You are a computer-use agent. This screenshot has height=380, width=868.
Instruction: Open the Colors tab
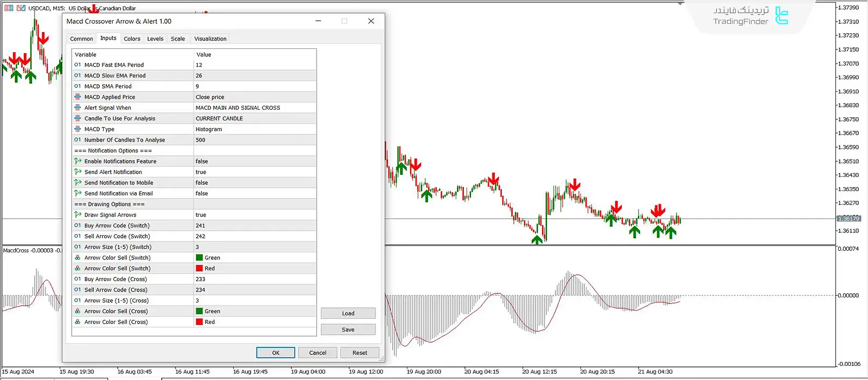click(132, 39)
